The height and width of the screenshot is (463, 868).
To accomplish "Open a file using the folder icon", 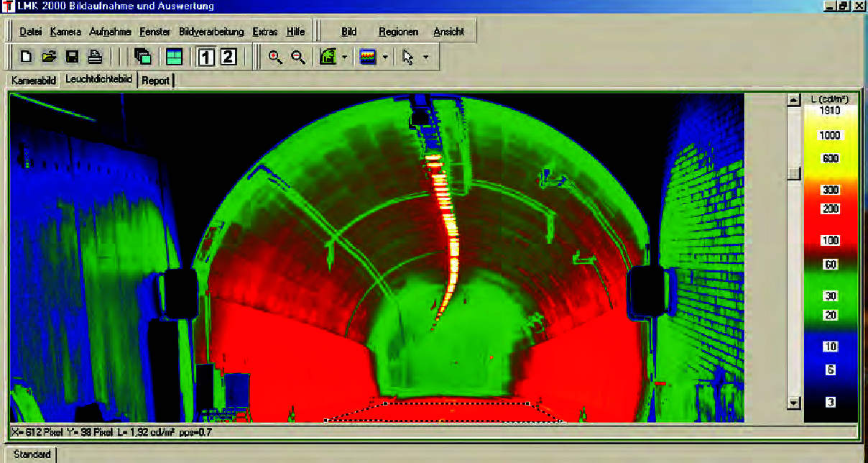I will [x=49, y=57].
